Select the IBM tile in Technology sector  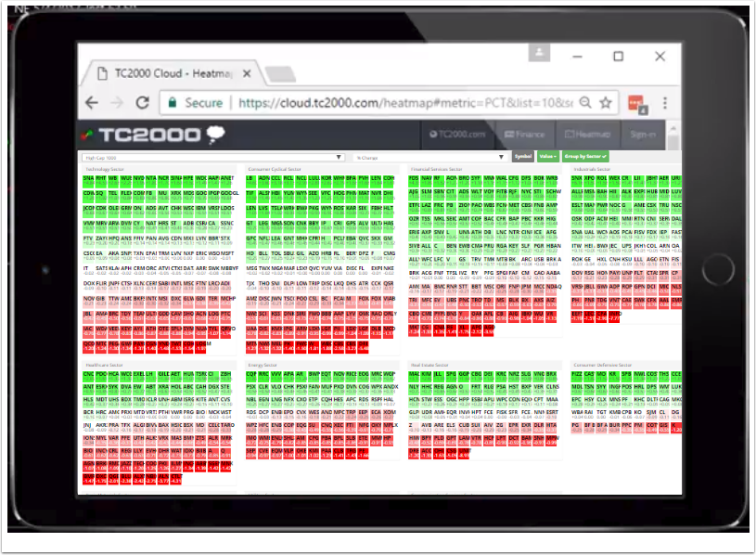[201, 211]
